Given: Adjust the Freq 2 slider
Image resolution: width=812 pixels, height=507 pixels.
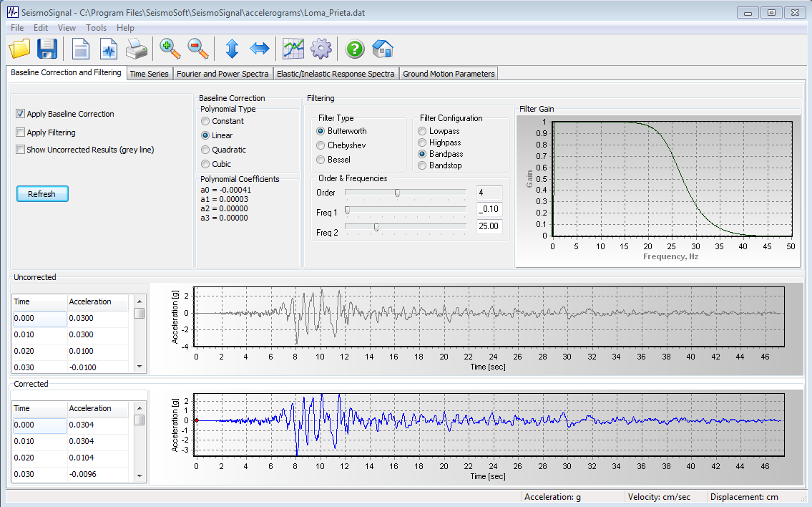Looking at the screenshot, I should [x=375, y=226].
